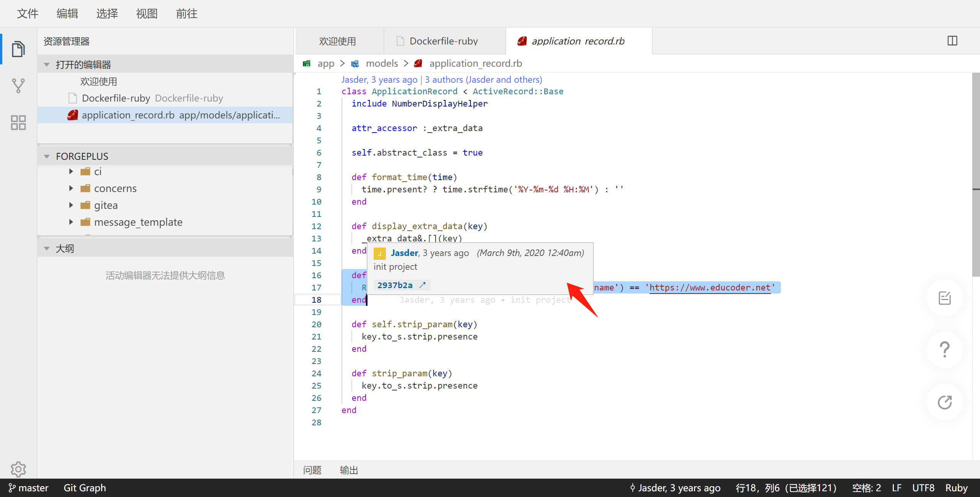Click 'Jasder, 3 years ago' in status bar
980x497 pixels.
675,488
